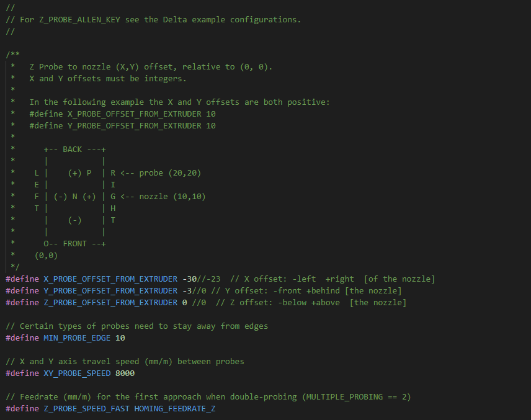531x420 pixels.
Task: Click the HOMING_FEEDRATE_Z macro value
Action: (174, 409)
